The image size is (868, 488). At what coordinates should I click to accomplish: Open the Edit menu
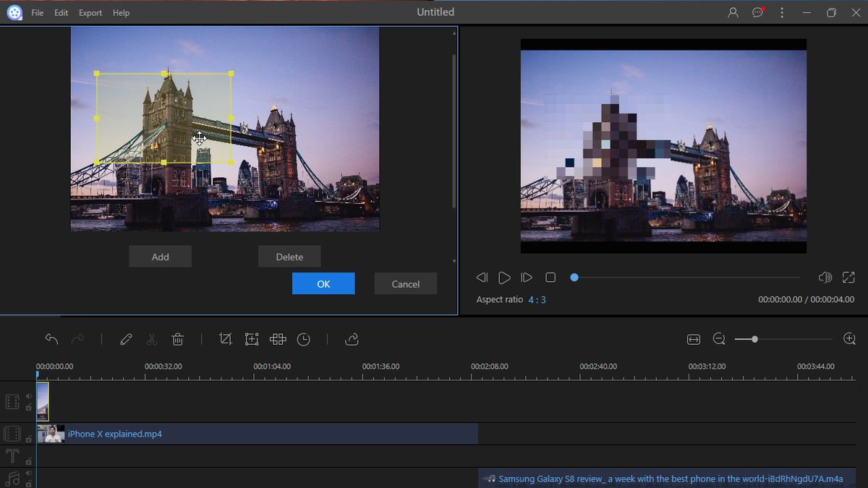click(61, 13)
